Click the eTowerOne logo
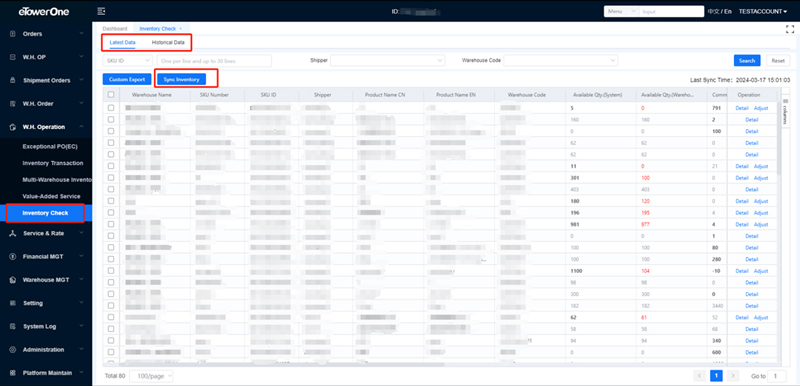Image resolution: width=800 pixels, height=386 pixels. click(44, 11)
